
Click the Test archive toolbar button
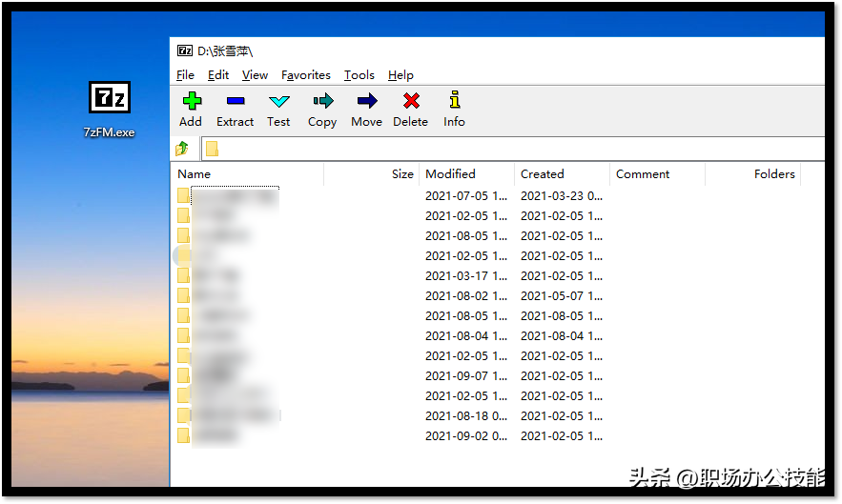click(278, 110)
